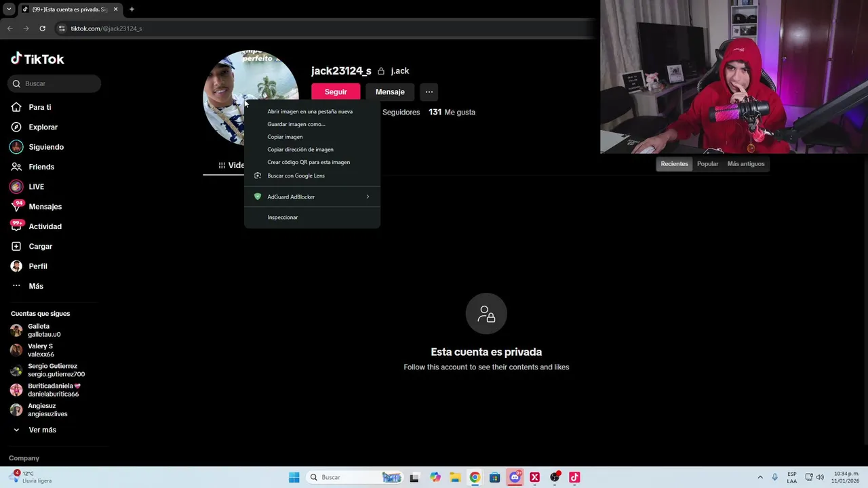This screenshot has height=488, width=868.
Task: Open tab search dropdown
Action: (9, 9)
